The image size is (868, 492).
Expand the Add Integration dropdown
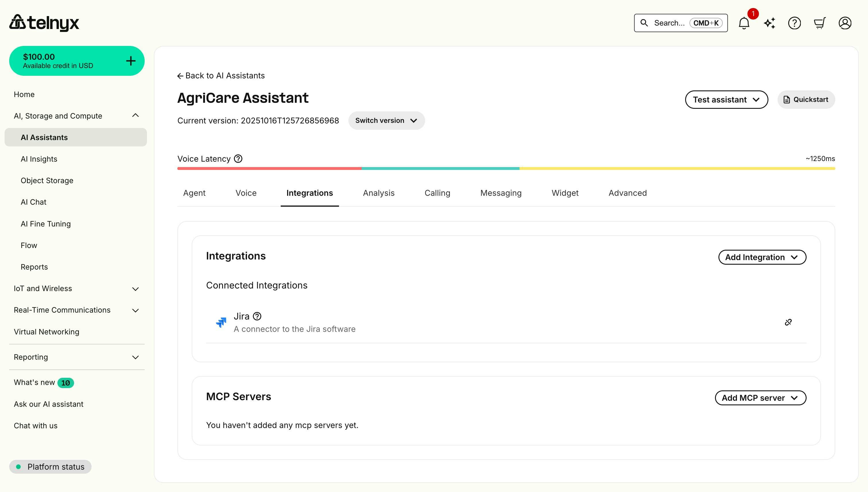762,257
